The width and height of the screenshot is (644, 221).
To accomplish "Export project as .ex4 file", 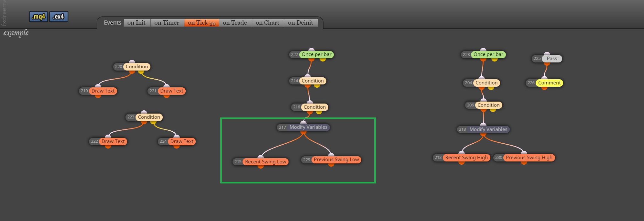I will (x=59, y=17).
